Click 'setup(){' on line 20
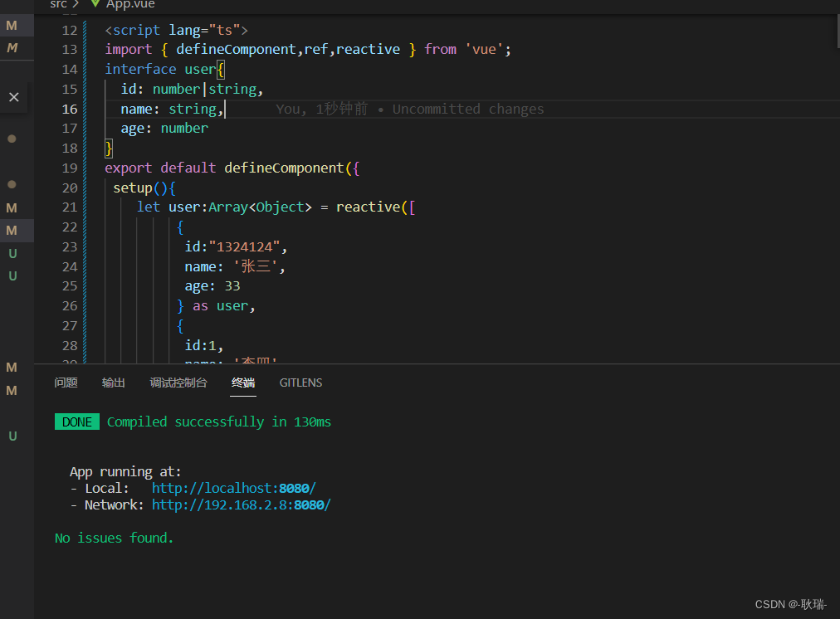The image size is (840, 619). coord(144,188)
